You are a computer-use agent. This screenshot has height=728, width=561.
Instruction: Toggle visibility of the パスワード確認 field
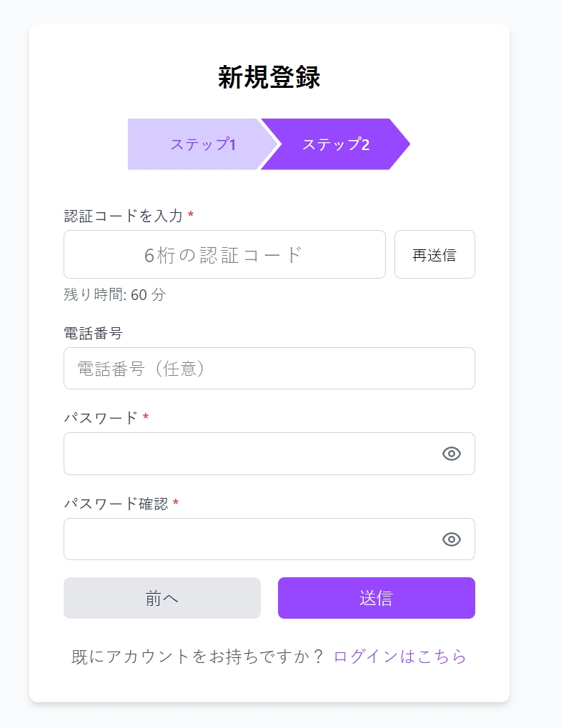[452, 539]
